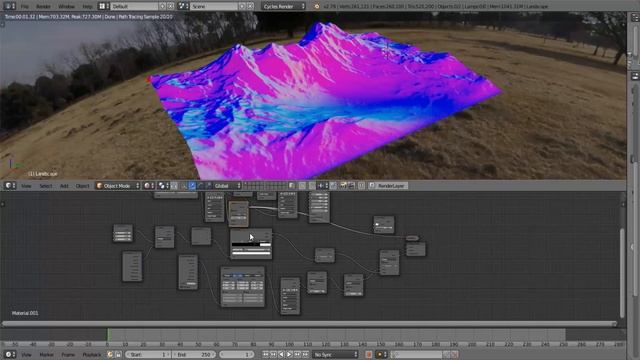Click the RenderLayer selector
This screenshot has width=640, height=360.
point(388,186)
